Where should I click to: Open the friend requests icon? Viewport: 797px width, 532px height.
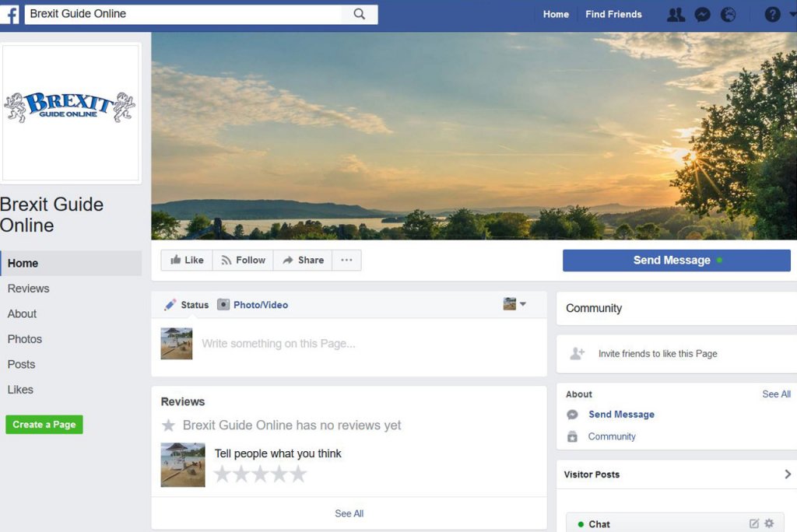click(676, 14)
